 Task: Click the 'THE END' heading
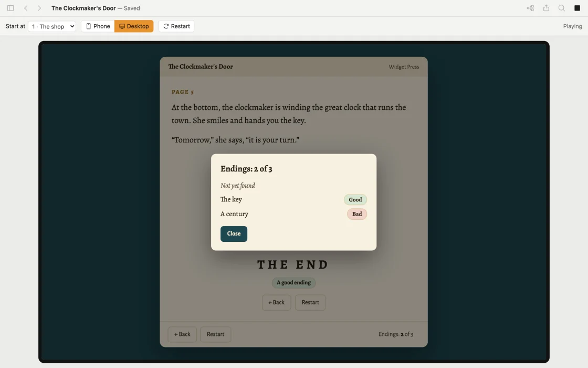(293, 265)
